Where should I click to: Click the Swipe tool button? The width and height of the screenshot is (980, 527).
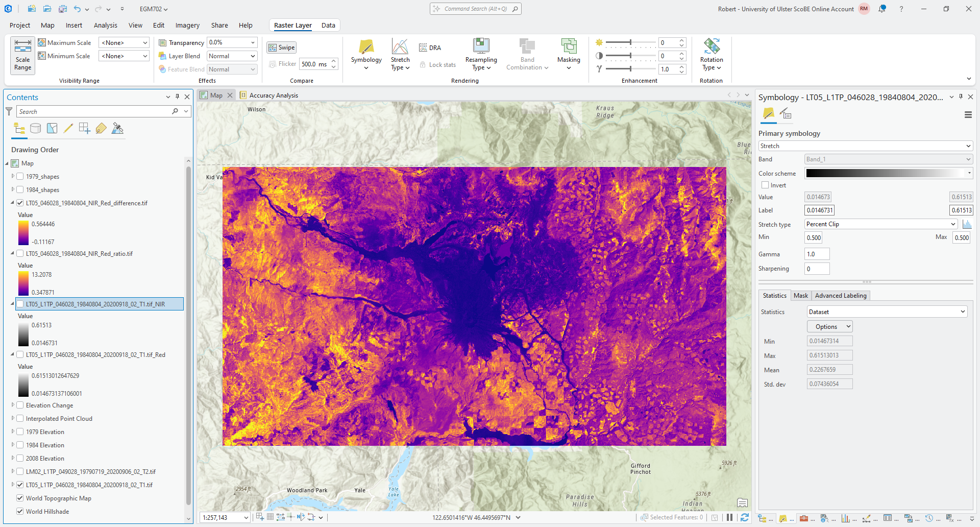282,47
